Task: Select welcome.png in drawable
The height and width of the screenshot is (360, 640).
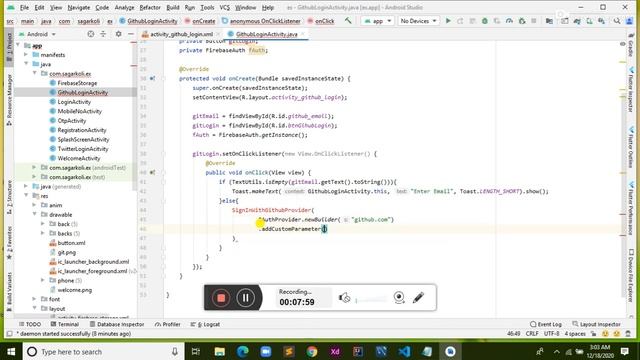Action: click(x=75, y=290)
